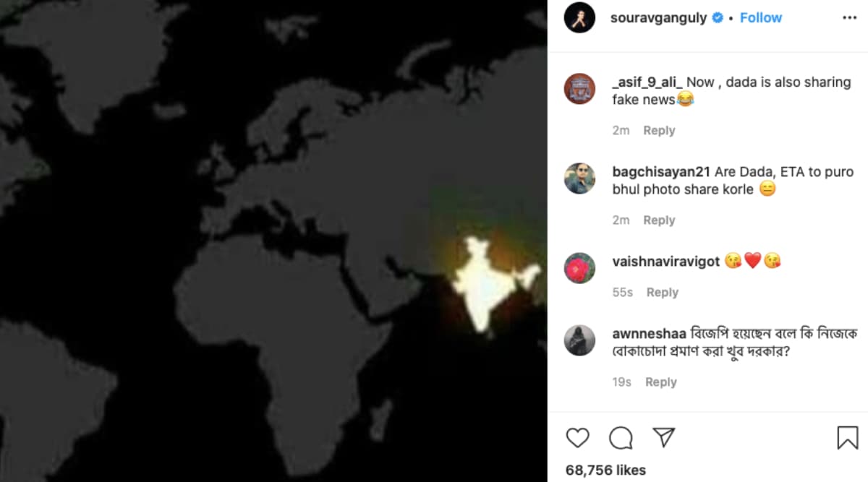The image size is (868, 482).
Task: Like the post with the heart icon
Action: (x=577, y=437)
